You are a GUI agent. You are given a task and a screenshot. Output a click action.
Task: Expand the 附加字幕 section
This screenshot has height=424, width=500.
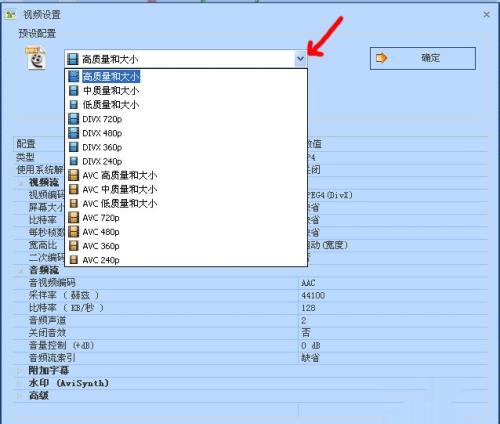pos(19,370)
